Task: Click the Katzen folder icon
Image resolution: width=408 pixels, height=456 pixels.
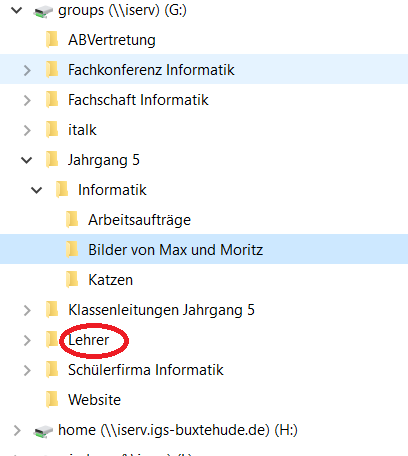Action: (72, 280)
